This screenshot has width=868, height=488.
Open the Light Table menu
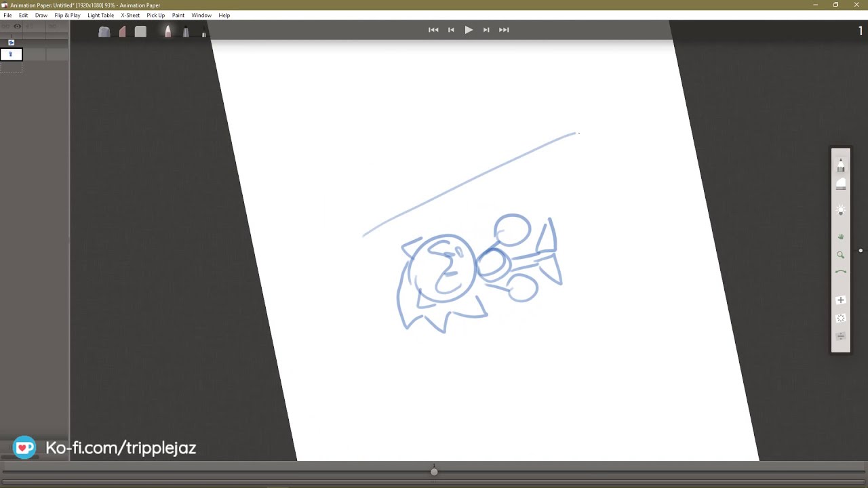(100, 15)
